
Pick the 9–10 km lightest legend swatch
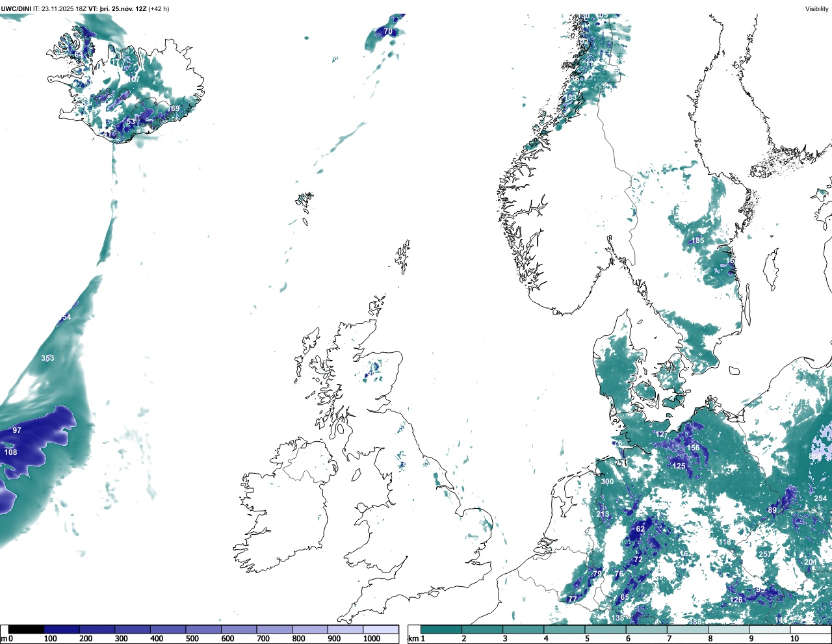(769, 629)
